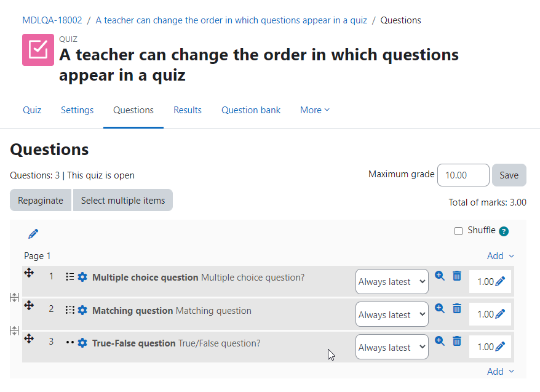Go to the Results tab
540x392 pixels.
[x=188, y=110]
